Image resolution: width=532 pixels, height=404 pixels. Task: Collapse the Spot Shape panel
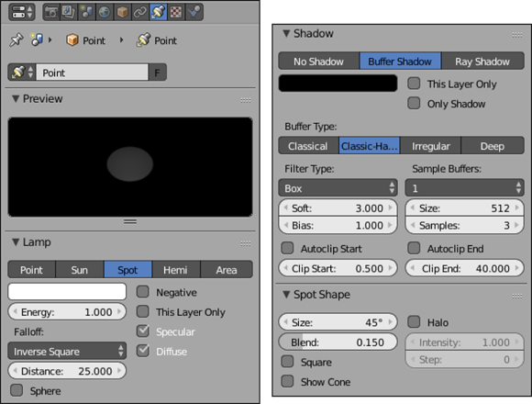(286, 295)
